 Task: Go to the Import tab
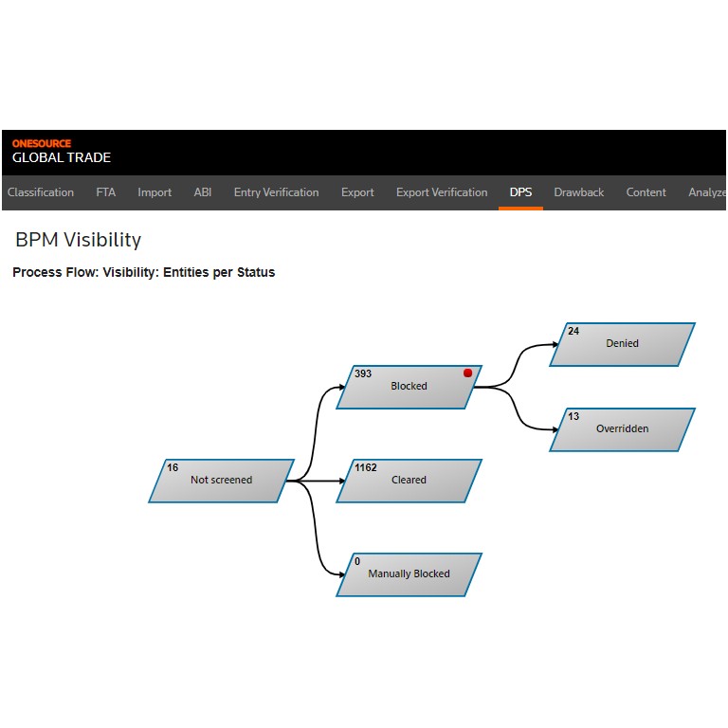coord(155,192)
